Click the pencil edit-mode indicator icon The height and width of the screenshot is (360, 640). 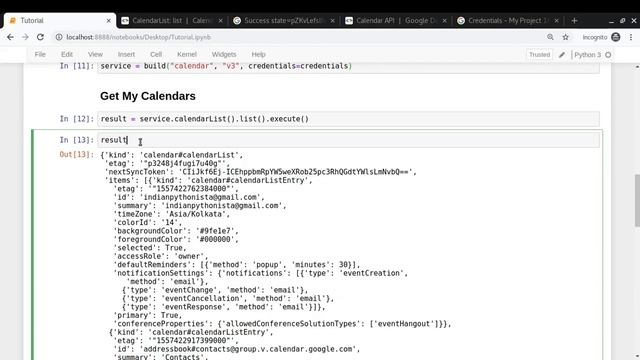(562, 55)
